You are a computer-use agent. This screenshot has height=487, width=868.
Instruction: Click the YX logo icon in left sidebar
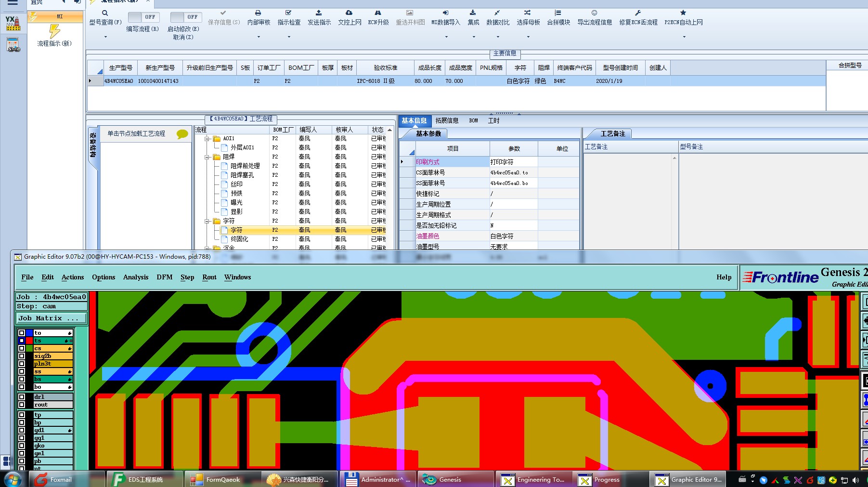13,23
